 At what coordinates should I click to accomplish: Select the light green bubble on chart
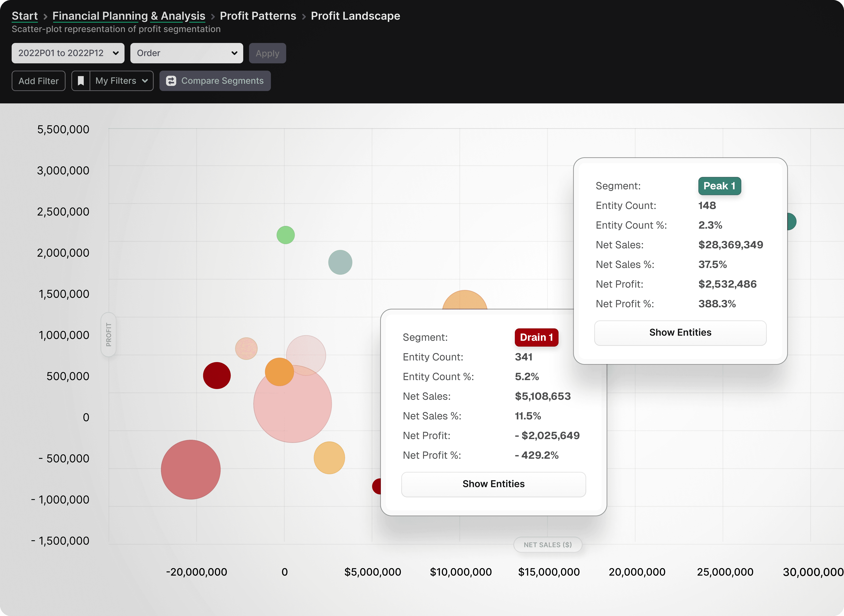click(x=286, y=235)
